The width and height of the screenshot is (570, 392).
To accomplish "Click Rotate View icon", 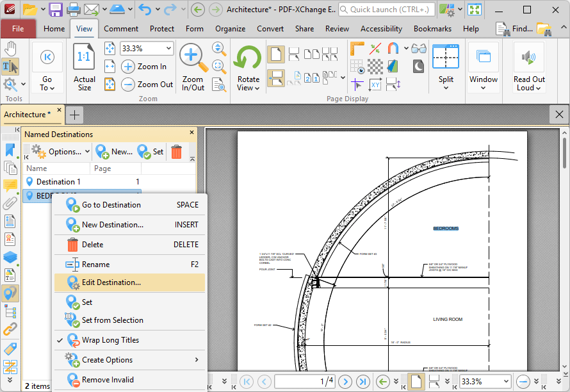I will point(248,58).
